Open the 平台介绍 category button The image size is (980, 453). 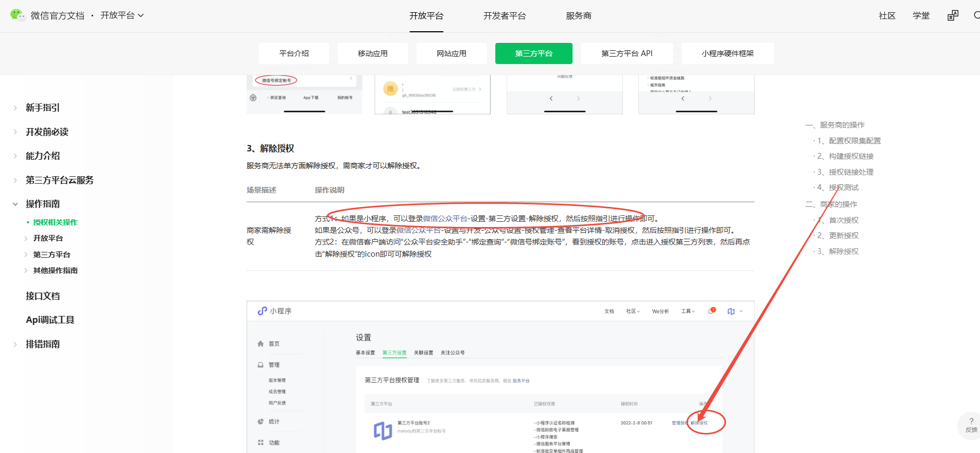click(294, 53)
